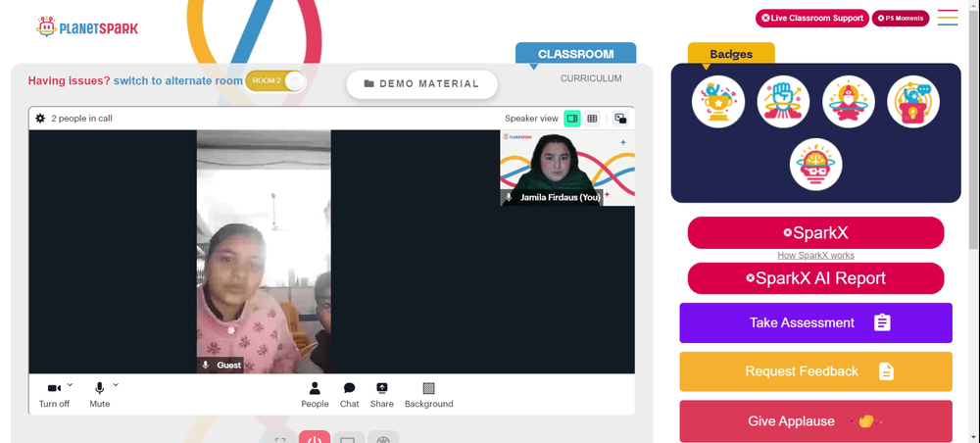This screenshot has width=980, height=443.
Task: Click Request Feedback
Action: coord(815,371)
